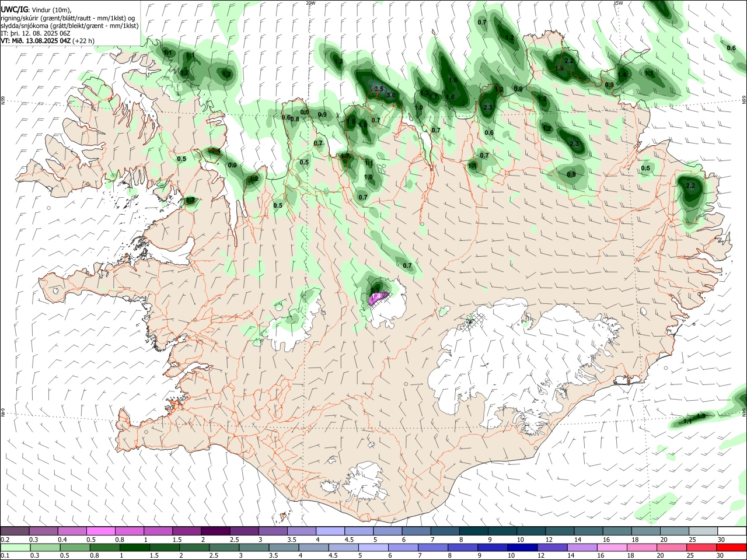Pick the darkest green 1 mm rain legend swatch
This screenshot has width=747, height=560.
click(x=135, y=547)
